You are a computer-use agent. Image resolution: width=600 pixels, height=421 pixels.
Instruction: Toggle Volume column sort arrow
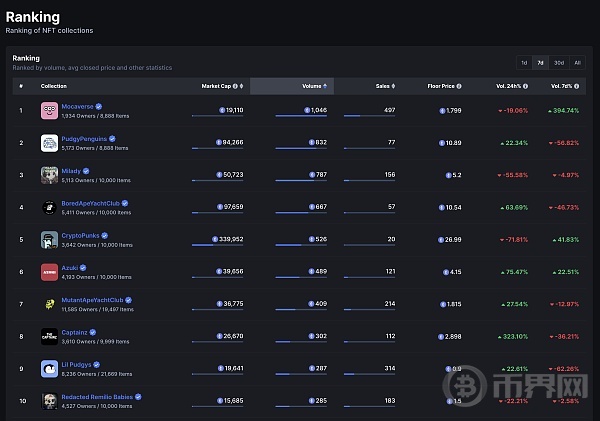(x=325, y=86)
